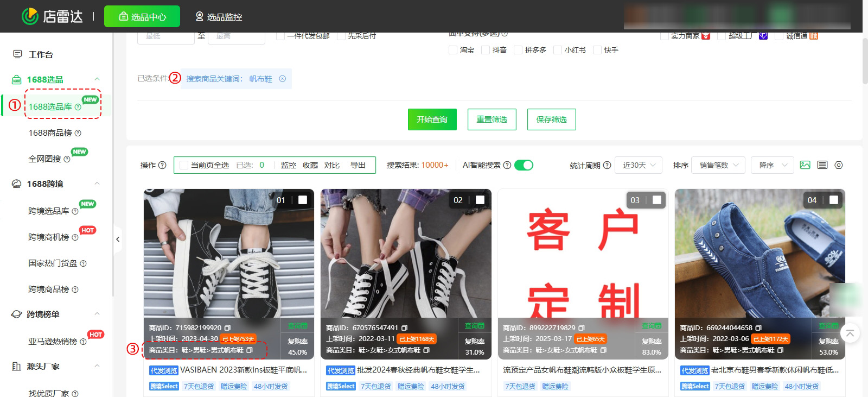Open 国家热门货盘 menu item
868x397 pixels.
pyautogui.click(x=53, y=263)
